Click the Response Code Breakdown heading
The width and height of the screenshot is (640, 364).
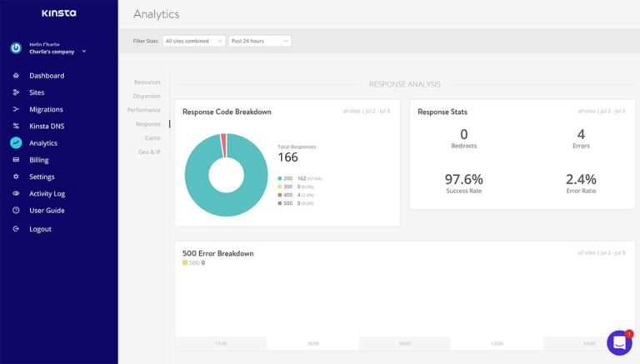click(x=227, y=112)
